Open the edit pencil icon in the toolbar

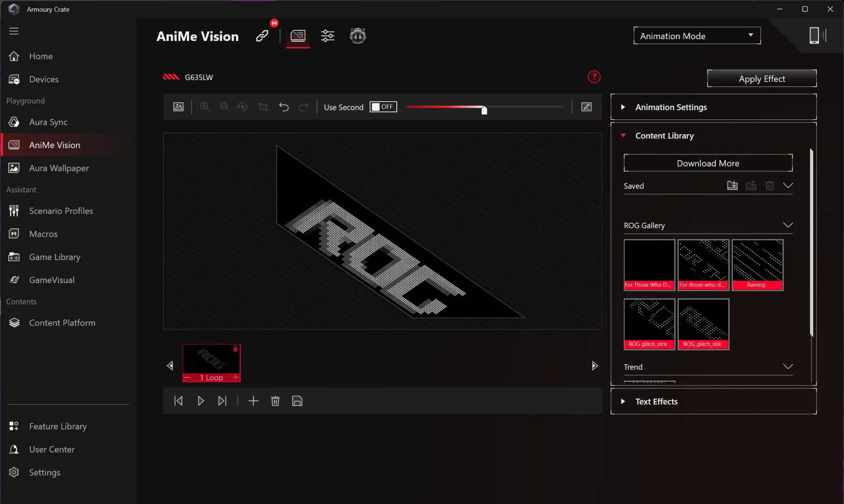click(x=586, y=107)
